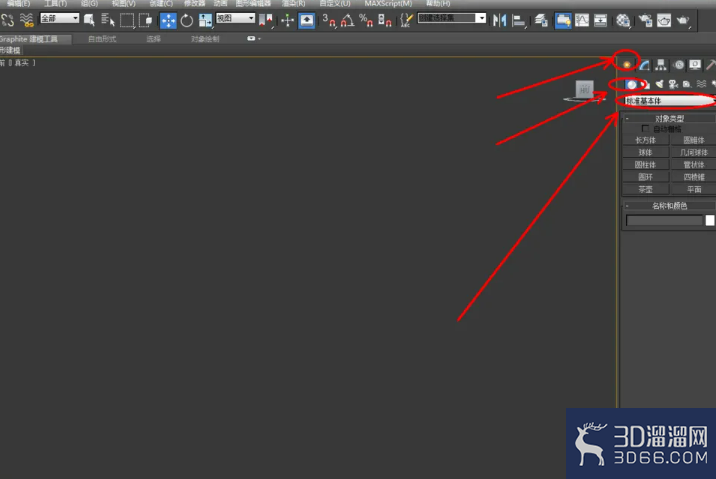
Task: Toggle the Angle Snap button
Action: [x=347, y=20]
